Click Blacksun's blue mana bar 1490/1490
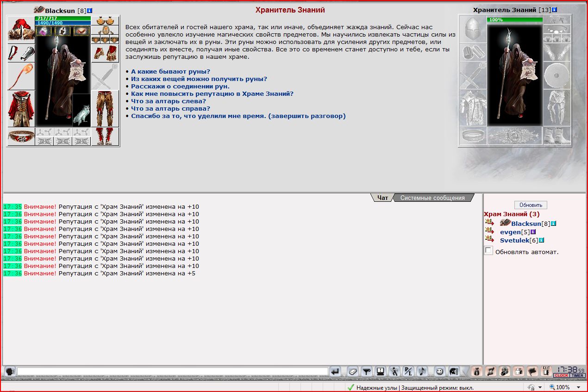Viewport: 588px width, 392px height. (63, 23)
